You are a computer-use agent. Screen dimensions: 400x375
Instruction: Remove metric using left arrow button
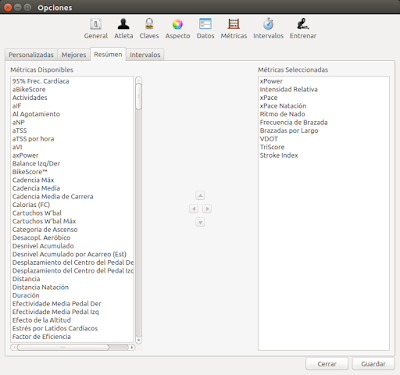pyautogui.click(x=194, y=209)
